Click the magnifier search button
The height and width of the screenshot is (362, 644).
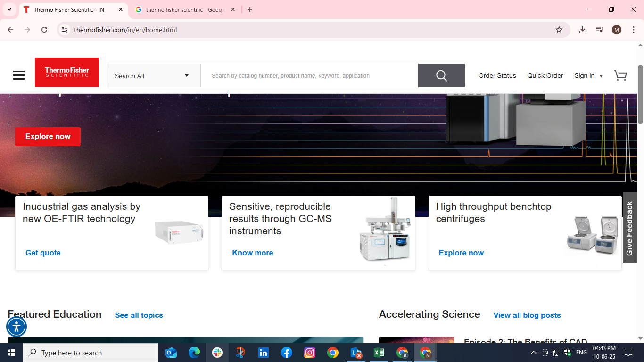coord(441,75)
